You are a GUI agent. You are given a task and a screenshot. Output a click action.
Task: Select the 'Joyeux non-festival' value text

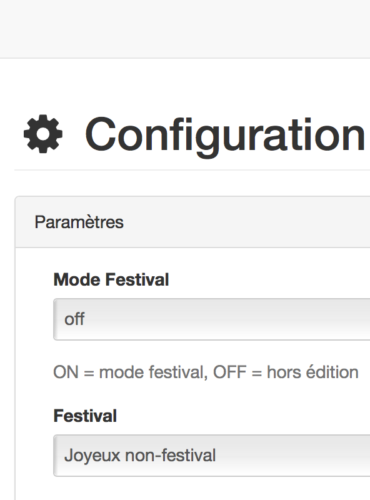click(140, 455)
